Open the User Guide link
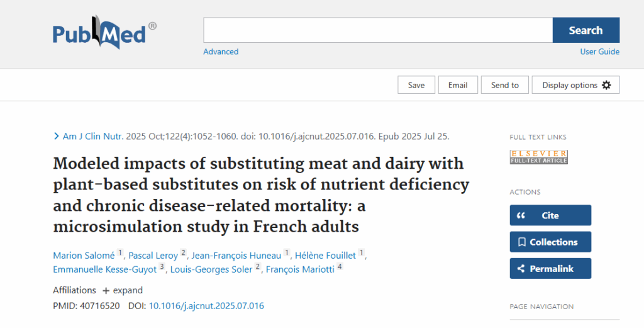This screenshot has width=644, height=328. 599,52
